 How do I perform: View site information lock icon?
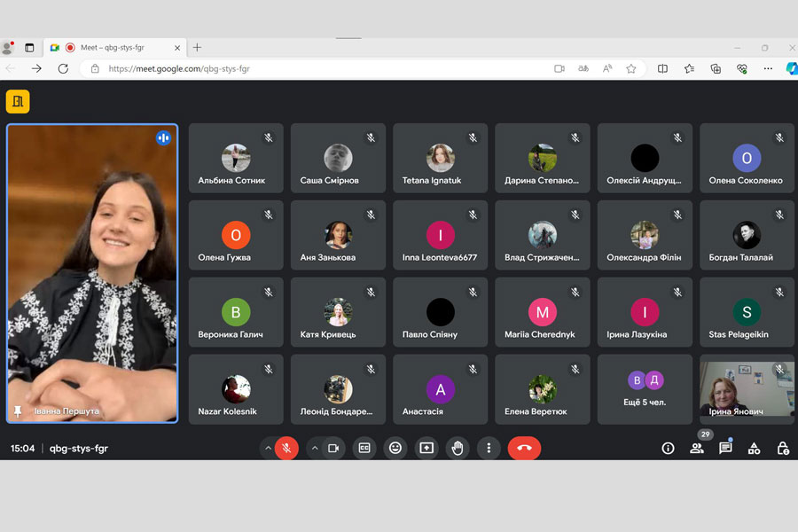[95, 69]
